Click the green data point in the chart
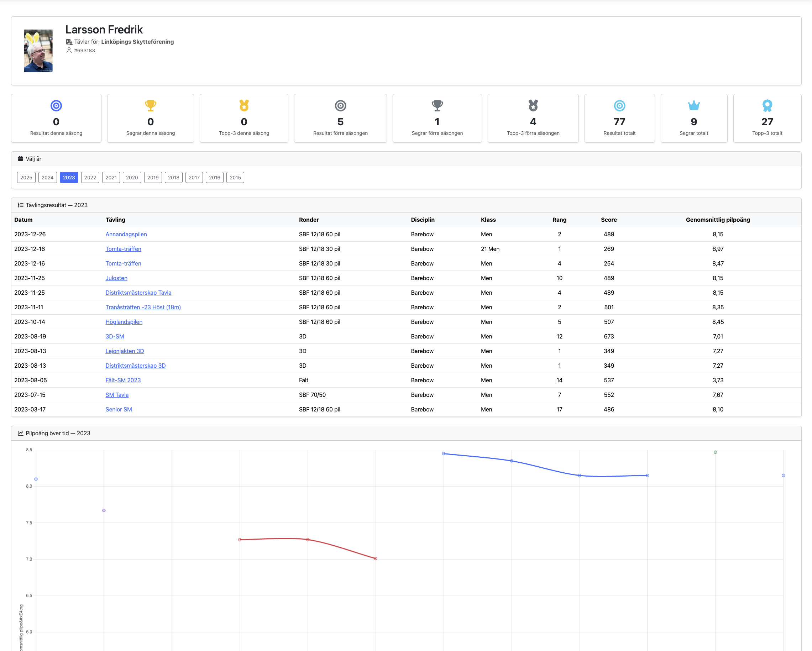This screenshot has width=812, height=651. [715, 452]
